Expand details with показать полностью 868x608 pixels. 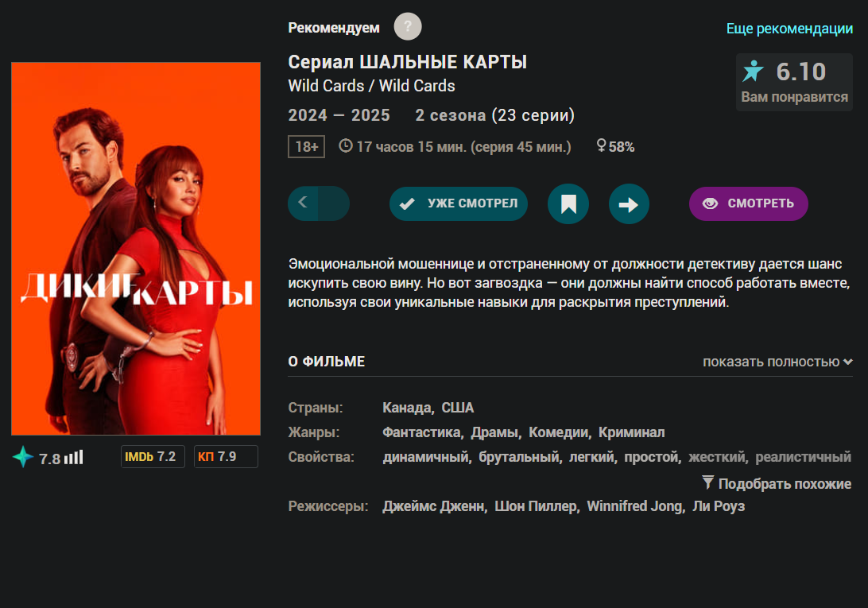pos(777,362)
